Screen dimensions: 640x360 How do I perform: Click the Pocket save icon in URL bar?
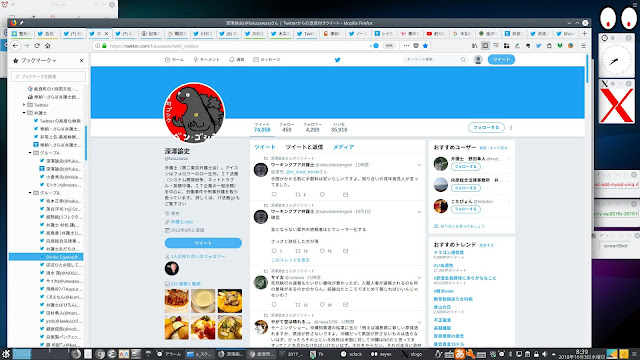pos(416,46)
